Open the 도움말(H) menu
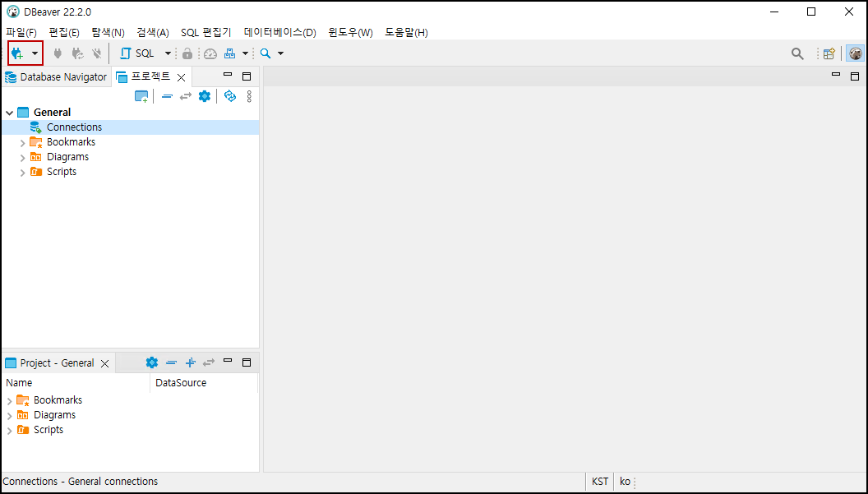The image size is (868, 494). (x=406, y=33)
